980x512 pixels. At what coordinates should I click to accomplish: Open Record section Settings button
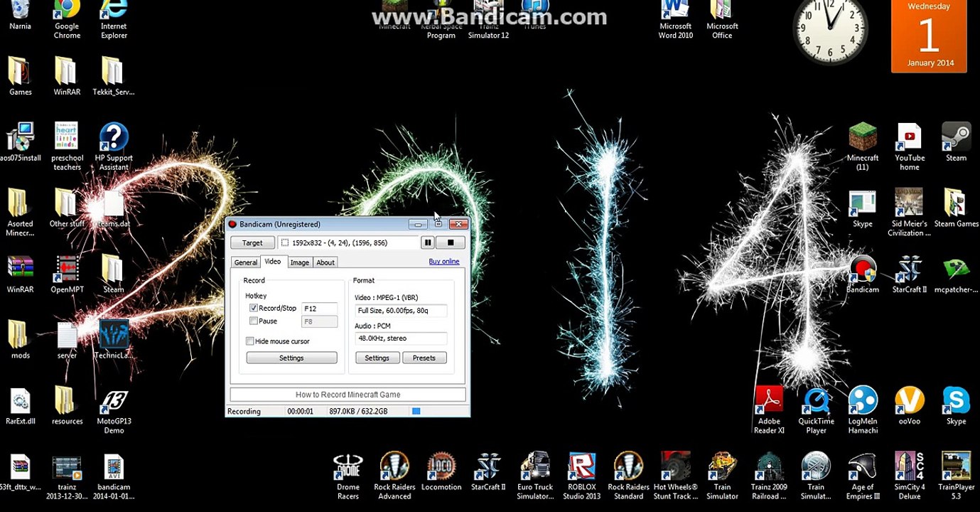[x=291, y=358]
